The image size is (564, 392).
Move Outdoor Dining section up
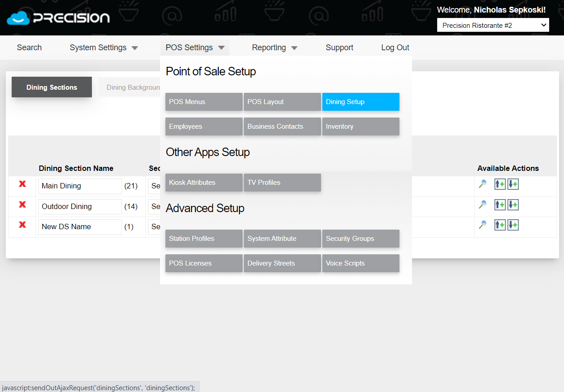(x=500, y=205)
